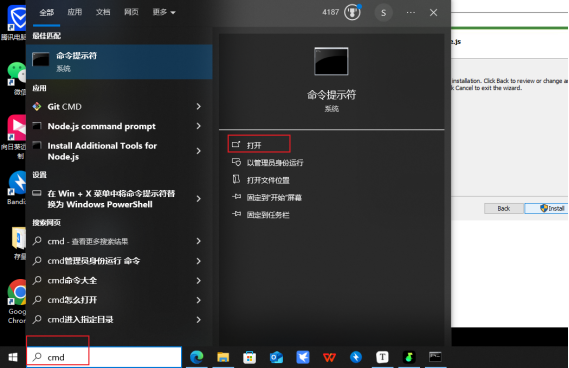Click the Windows Start button

click(13, 357)
